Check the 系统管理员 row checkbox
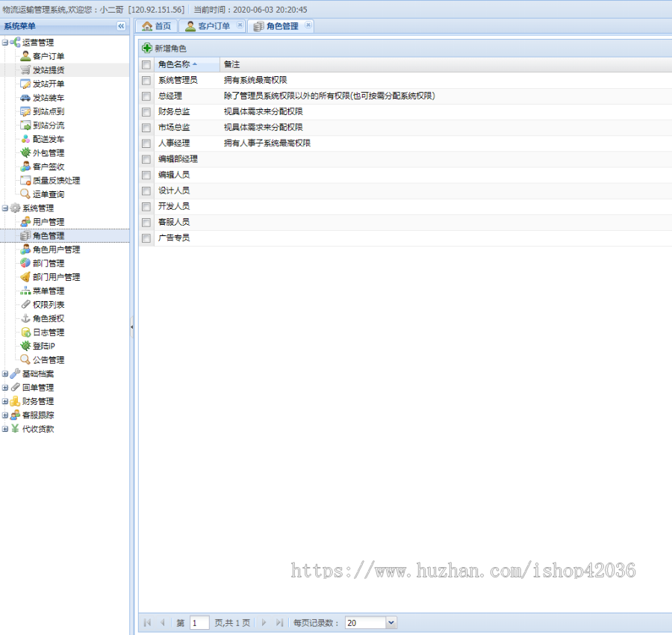Image resolution: width=672 pixels, height=635 pixels. tap(146, 80)
